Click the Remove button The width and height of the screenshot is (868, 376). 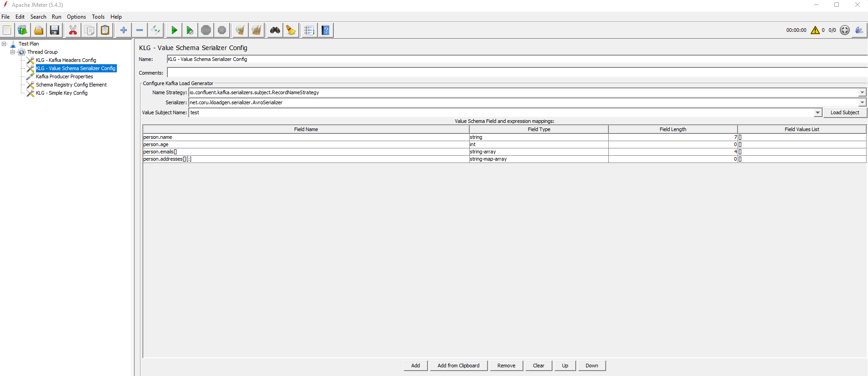506,366
